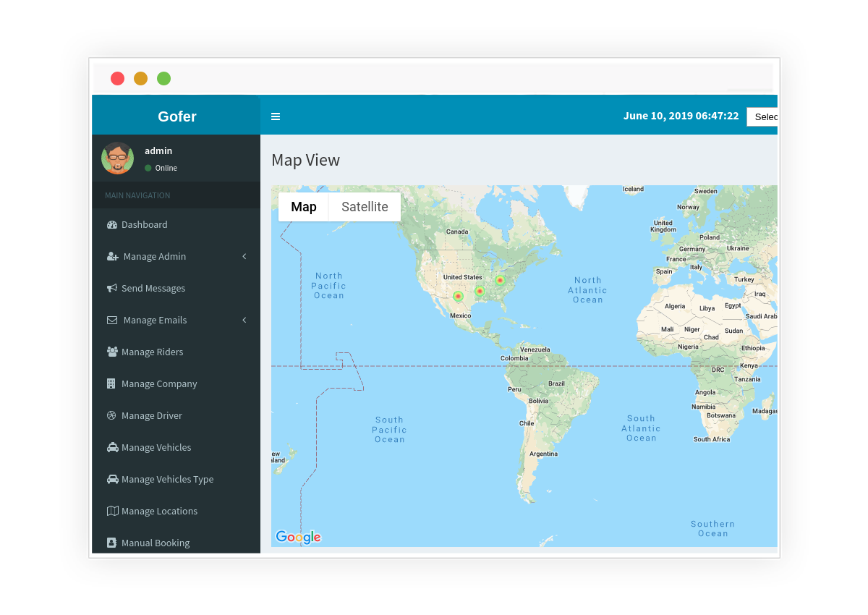Click the admin avatar picture
Screen dimensions: 868x615
117,158
